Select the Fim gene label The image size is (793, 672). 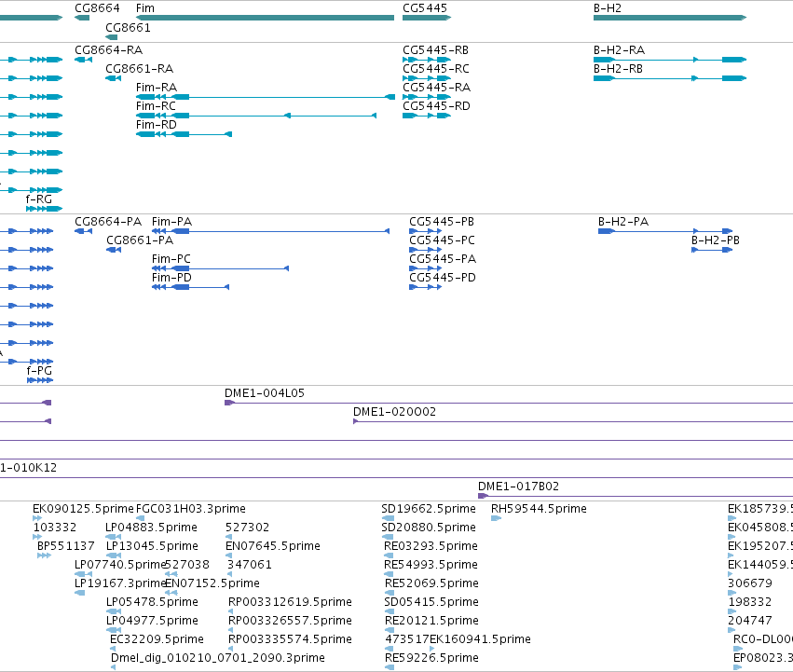point(145,8)
